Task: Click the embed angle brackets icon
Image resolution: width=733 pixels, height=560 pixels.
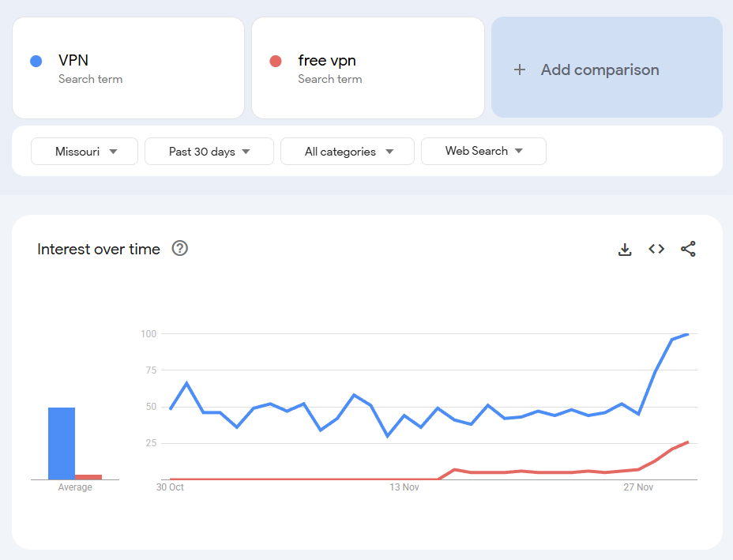Action: tap(656, 249)
